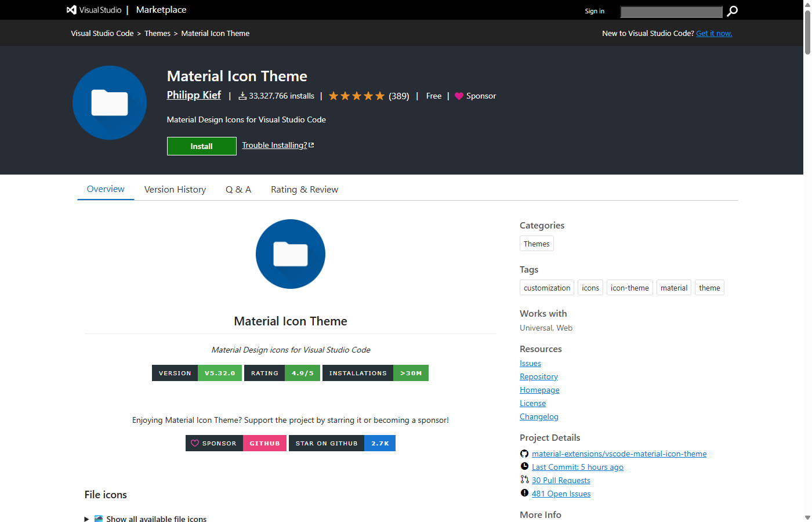Screen dimensions: 812x522
Task: Click the pull request icon beside 30 Pull Requests
Action: [524, 480]
